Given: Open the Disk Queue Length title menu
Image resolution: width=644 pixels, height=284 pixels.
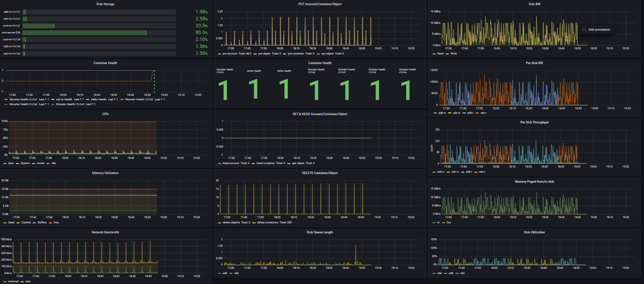Looking at the screenshot, I should click(320, 232).
